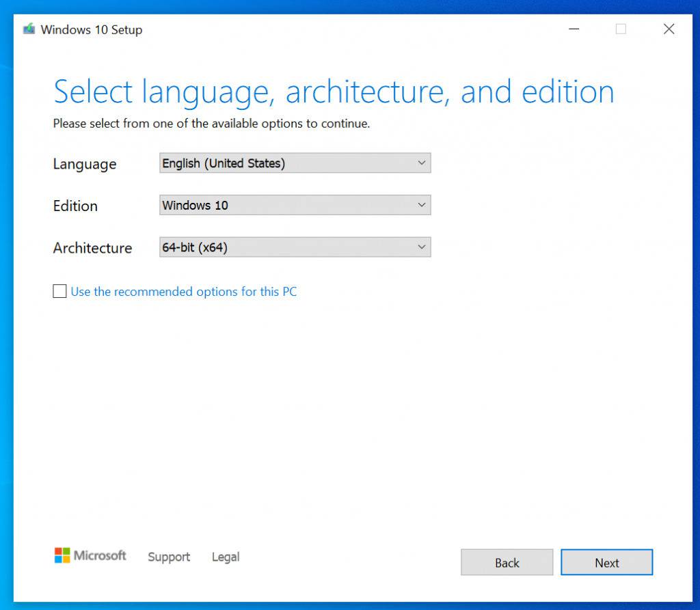This screenshot has height=610, width=700.
Task: Open the Legal link
Action: tap(226, 557)
